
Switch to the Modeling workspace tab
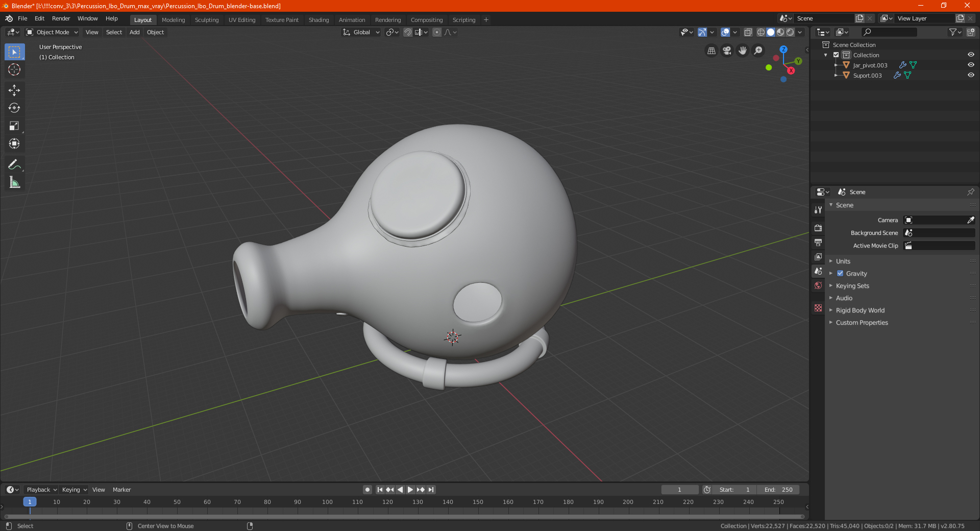(x=174, y=20)
